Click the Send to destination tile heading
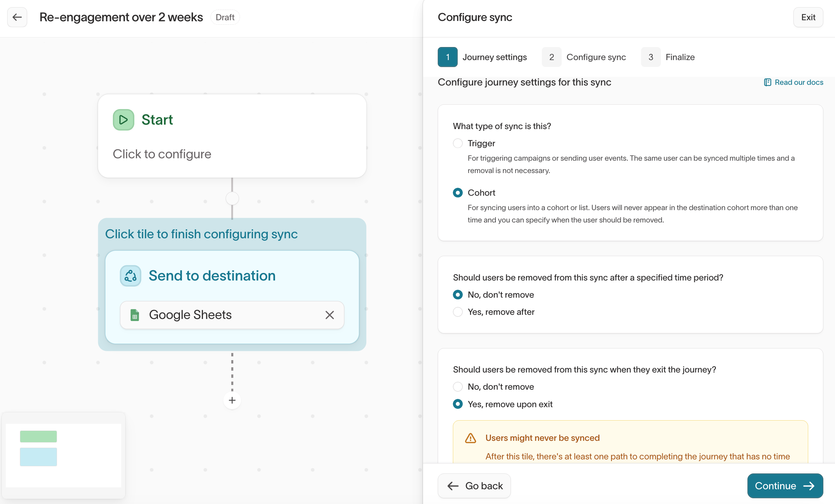Image resolution: width=835 pixels, height=504 pixels. click(212, 276)
